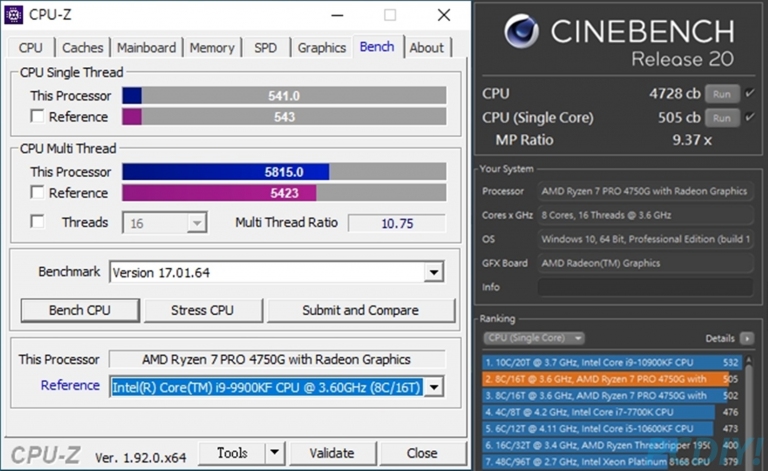Enable Reference checkbox under CPU Single Thread
Image resolution: width=768 pixels, height=471 pixels.
click(x=37, y=116)
